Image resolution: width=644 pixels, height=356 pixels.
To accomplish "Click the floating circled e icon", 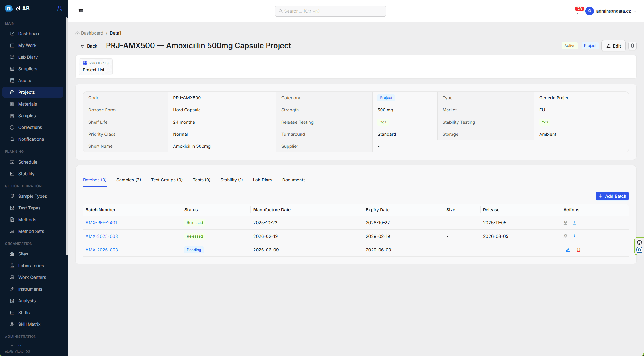I will (x=639, y=250).
